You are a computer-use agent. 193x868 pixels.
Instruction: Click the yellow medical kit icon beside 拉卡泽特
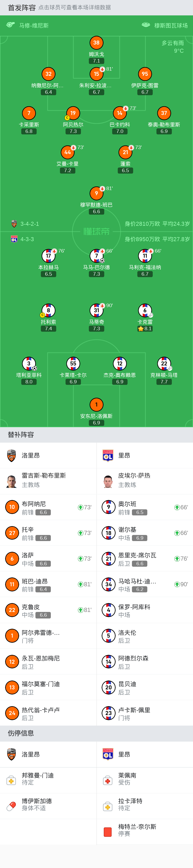pyautogui.click(x=108, y=806)
